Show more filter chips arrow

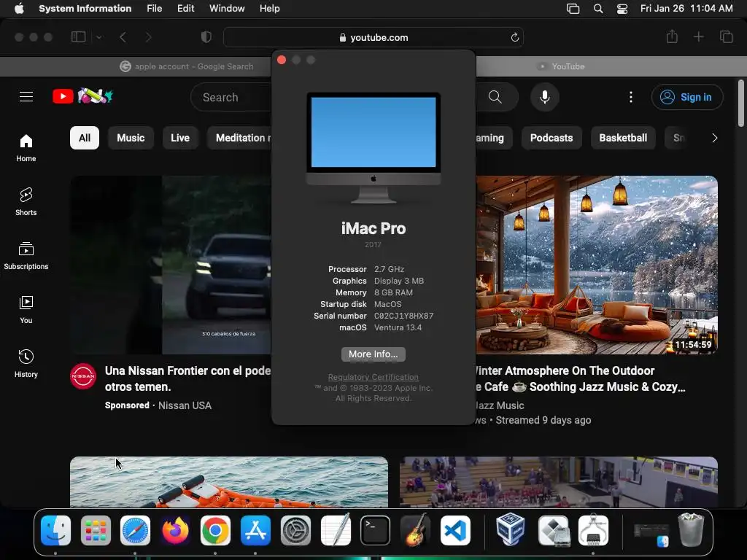[x=714, y=138]
